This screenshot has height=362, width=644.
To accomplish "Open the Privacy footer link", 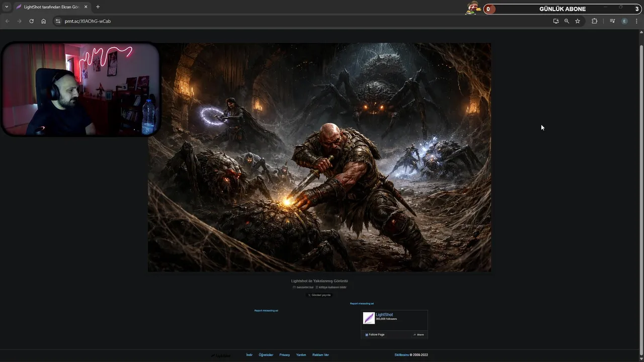I will pyautogui.click(x=285, y=355).
